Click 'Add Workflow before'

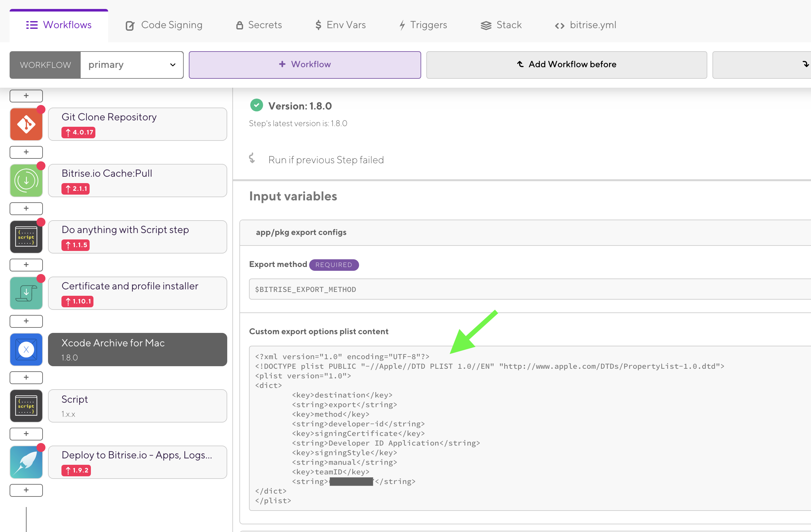[x=567, y=64]
